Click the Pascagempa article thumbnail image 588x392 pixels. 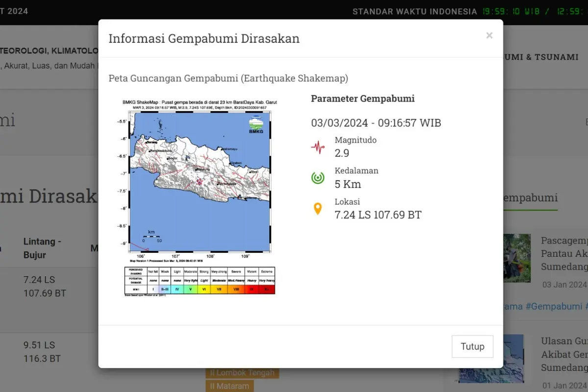[x=516, y=258]
